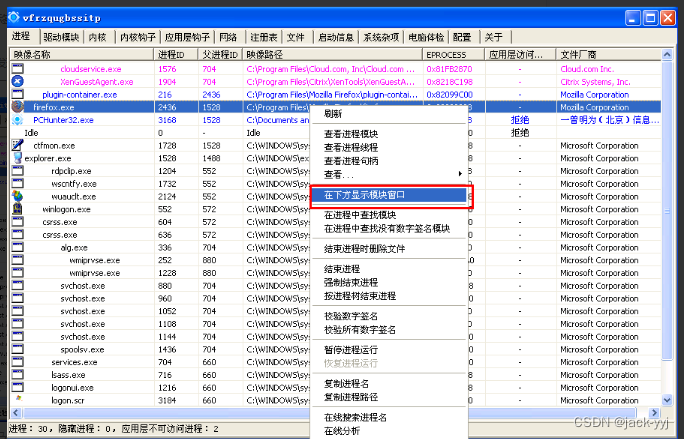
Task: Switch to the 电脑体检 tab
Action: tap(426, 37)
